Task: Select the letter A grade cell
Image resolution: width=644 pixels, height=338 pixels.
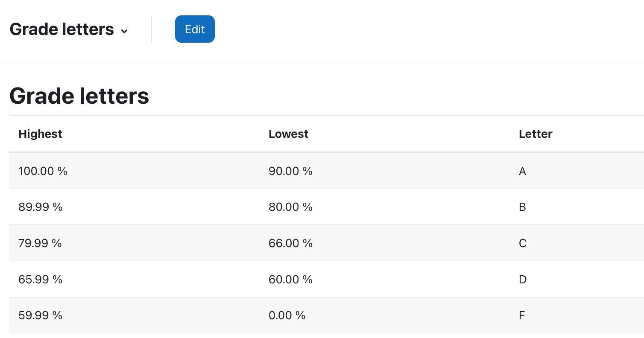Action: pos(522,171)
